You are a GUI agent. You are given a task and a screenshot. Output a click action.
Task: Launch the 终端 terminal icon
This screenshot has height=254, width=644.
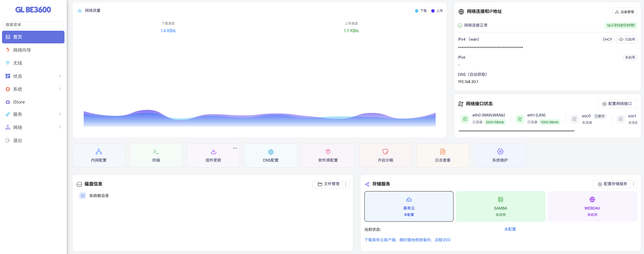(156, 152)
